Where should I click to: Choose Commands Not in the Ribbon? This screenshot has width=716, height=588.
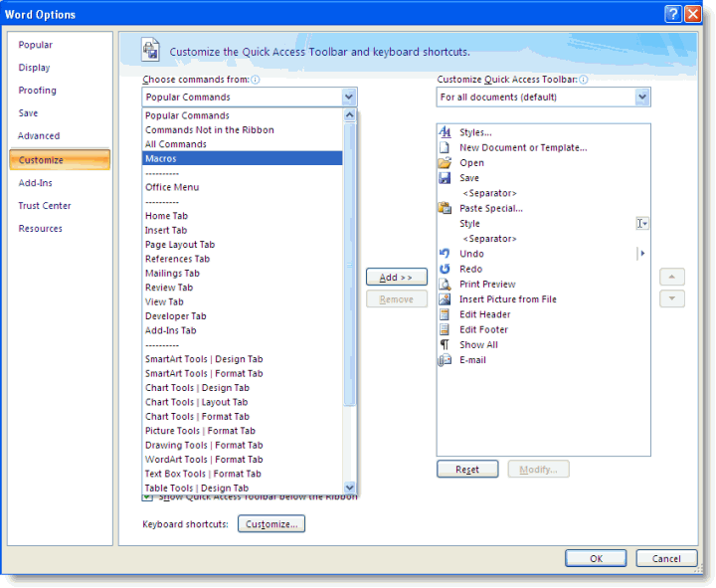point(243,129)
